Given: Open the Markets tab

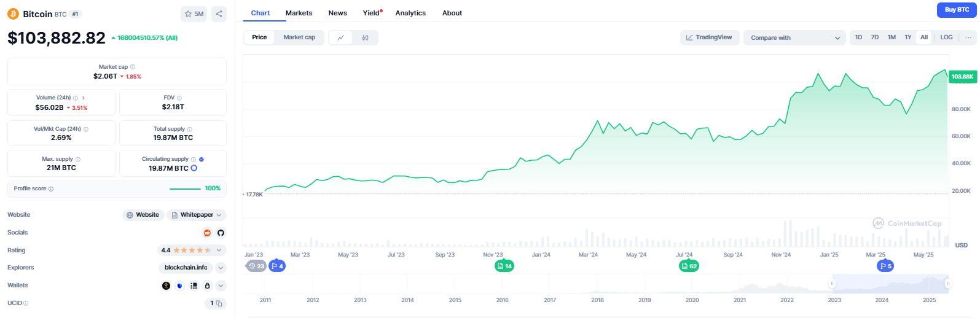Looking at the screenshot, I should coord(299,13).
